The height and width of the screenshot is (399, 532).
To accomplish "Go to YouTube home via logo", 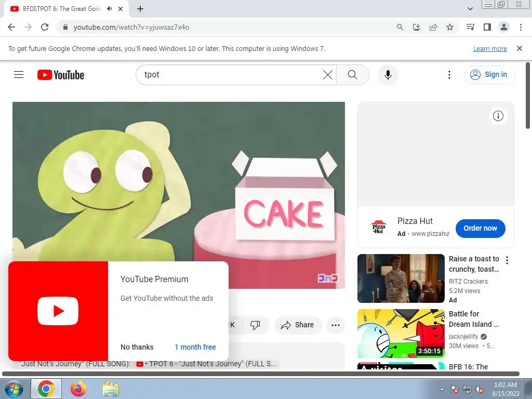I will [61, 75].
